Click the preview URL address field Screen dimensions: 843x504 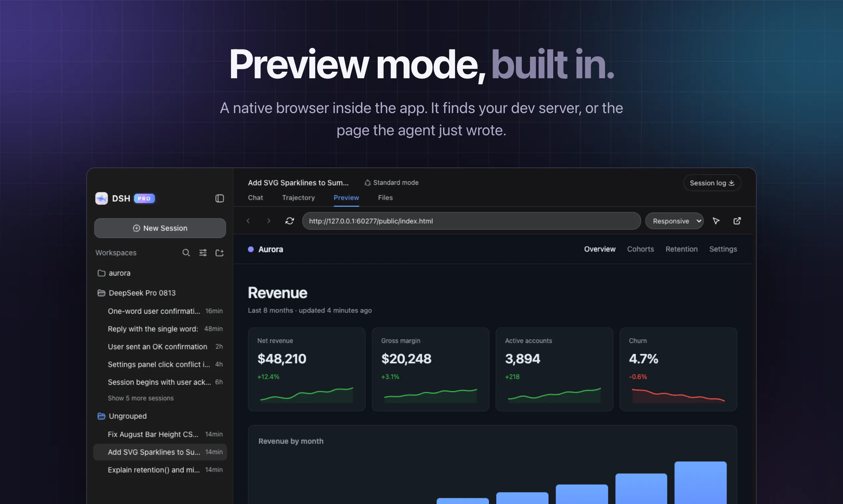point(472,221)
